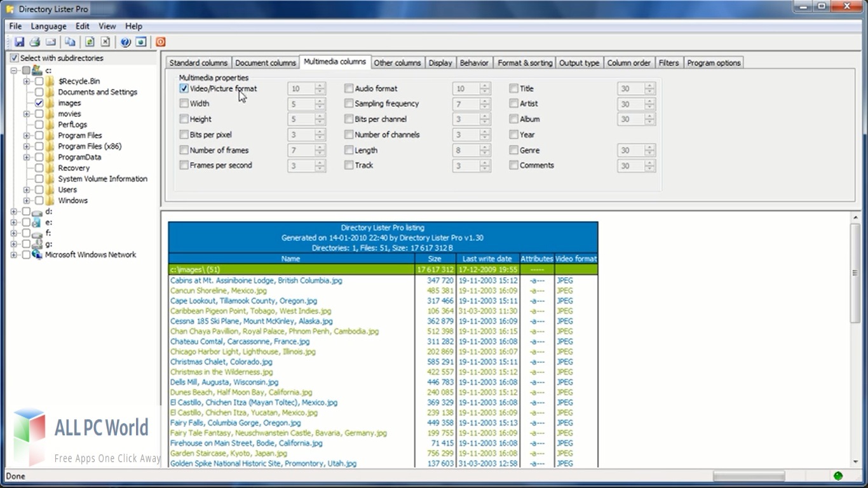Click the e: drive icon
This screenshot has width=868, height=488.
pyautogui.click(x=37, y=222)
